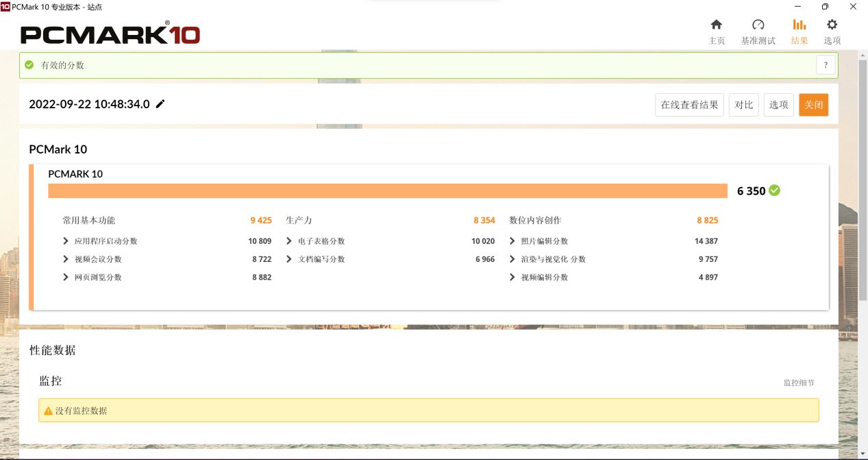Image resolution: width=868 pixels, height=460 pixels.
Task: Click the 数位内容创作 heading
Action: (535, 220)
